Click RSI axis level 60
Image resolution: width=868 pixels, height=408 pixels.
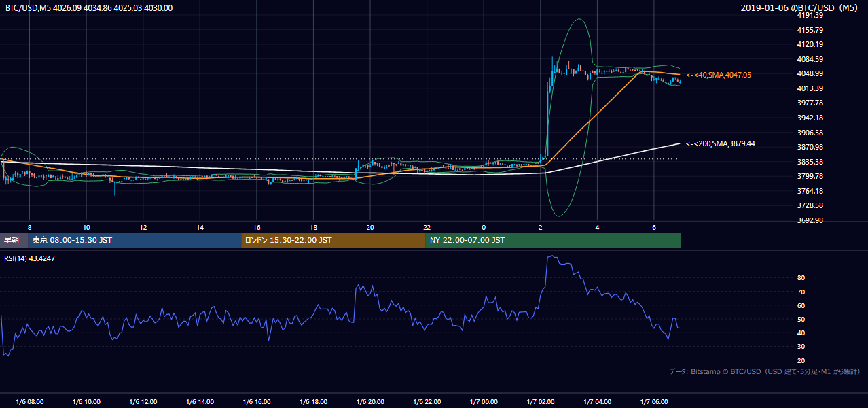[801, 305]
